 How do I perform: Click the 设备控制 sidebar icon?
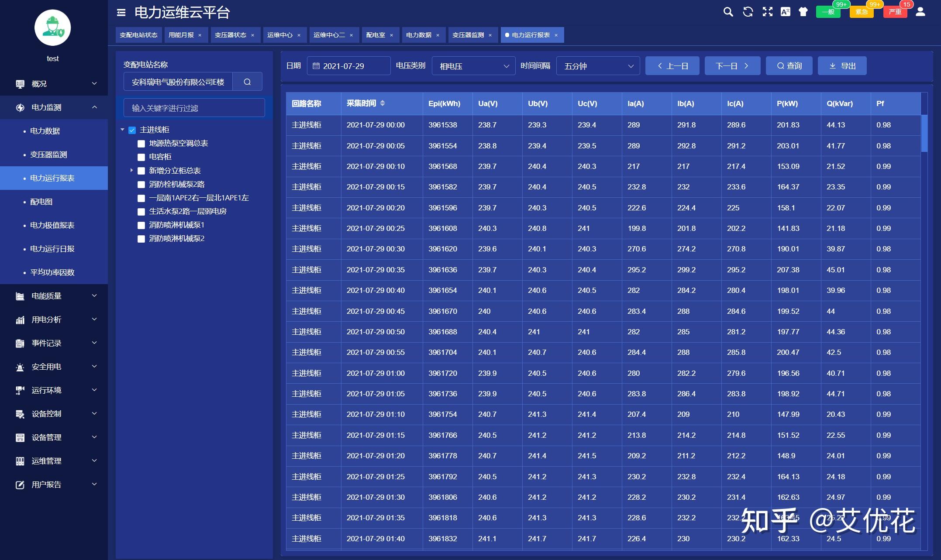20,414
